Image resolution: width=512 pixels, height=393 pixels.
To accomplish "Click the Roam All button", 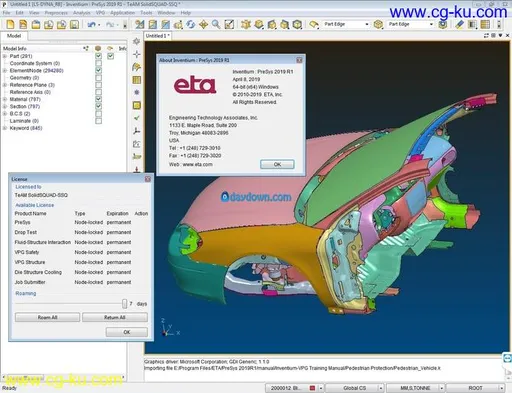I will tap(47, 317).
